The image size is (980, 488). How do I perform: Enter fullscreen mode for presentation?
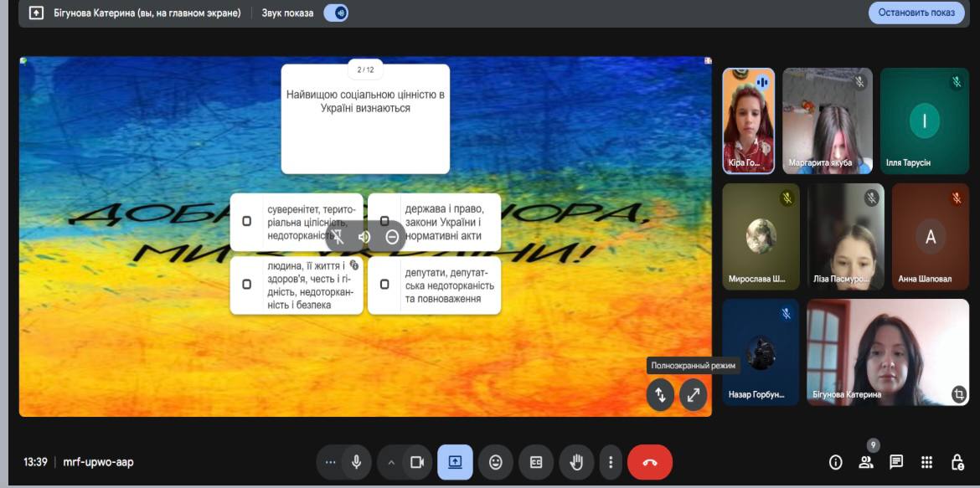point(693,395)
